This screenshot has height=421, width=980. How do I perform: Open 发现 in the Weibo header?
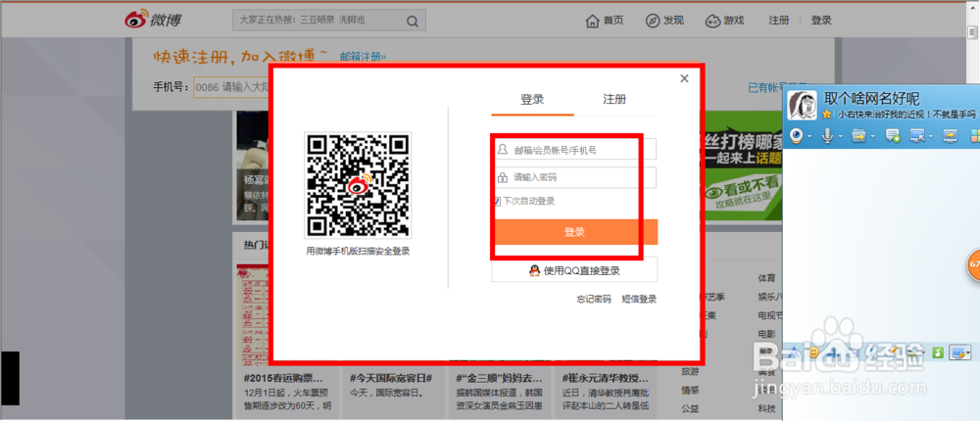point(664,21)
